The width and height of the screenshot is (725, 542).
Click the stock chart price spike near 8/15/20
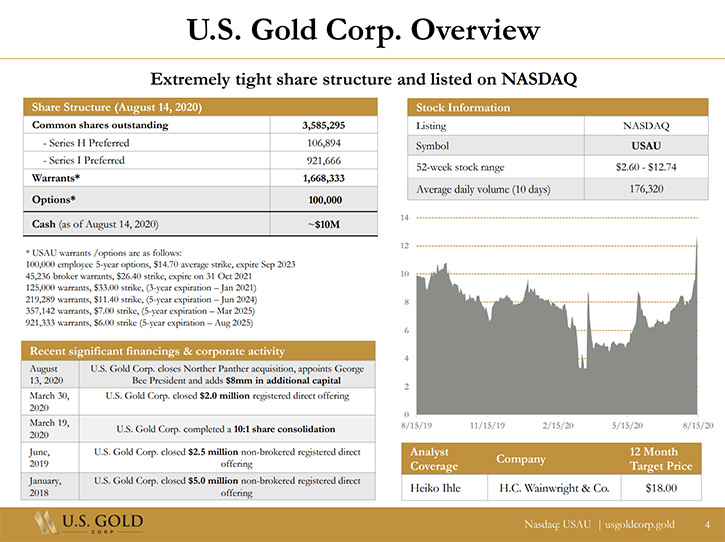[696, 247]
